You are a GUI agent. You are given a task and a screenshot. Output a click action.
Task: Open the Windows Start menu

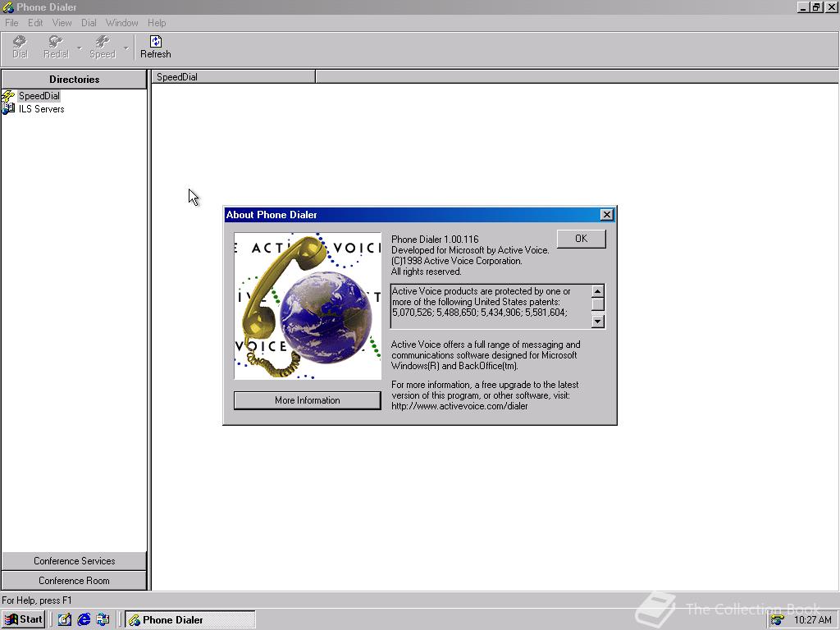23,619
